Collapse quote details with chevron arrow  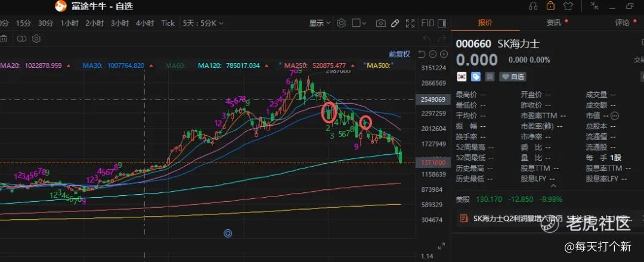click(553, 186)
